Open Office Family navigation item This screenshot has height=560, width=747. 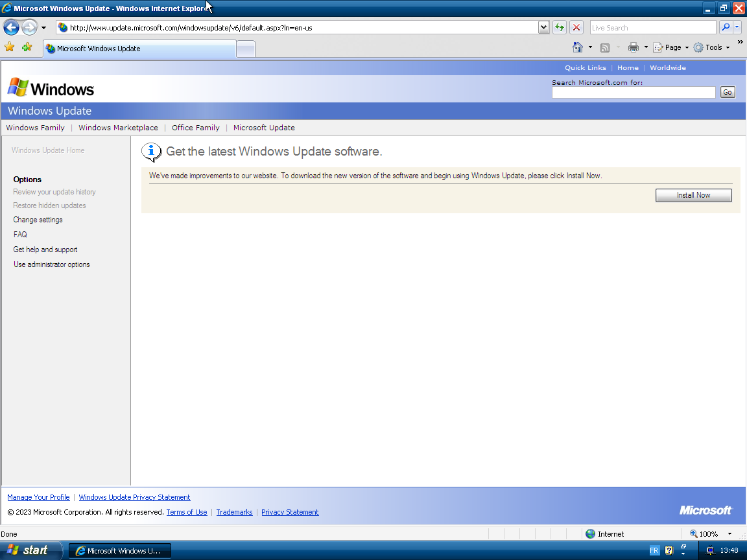[196, 128]
